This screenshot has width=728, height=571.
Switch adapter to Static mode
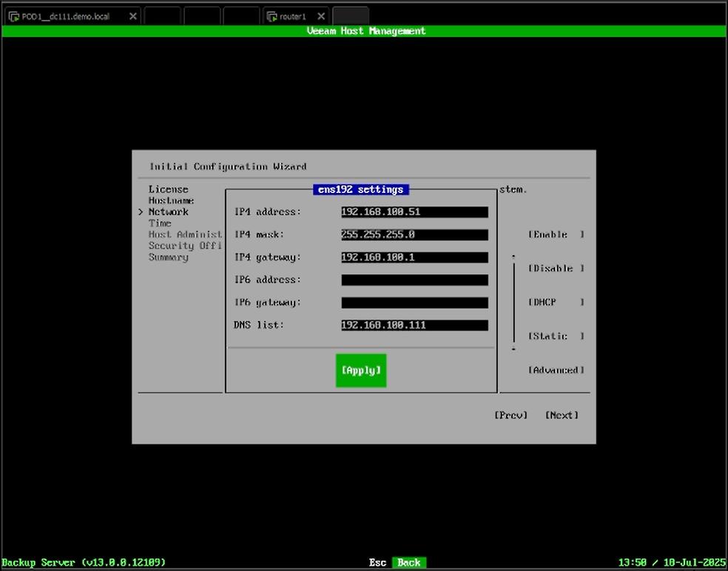pyautogui.click(x=556, y=337)
